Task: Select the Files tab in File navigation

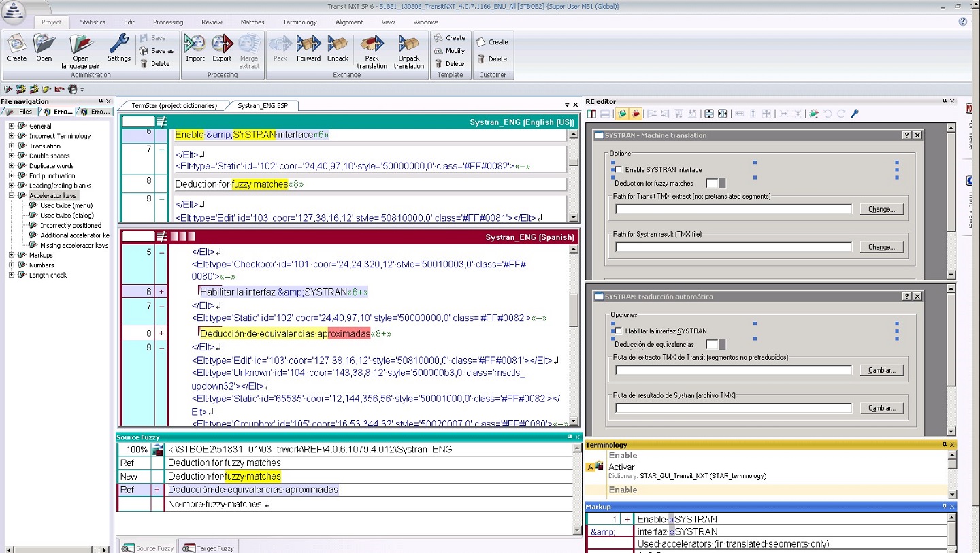Action: pyautogui.click(x=20, y=112)
